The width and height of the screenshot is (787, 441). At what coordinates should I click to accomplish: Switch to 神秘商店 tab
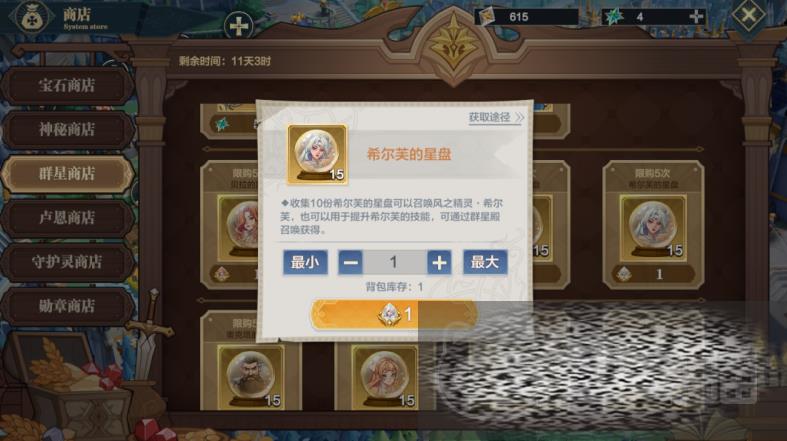coord(67,129)
